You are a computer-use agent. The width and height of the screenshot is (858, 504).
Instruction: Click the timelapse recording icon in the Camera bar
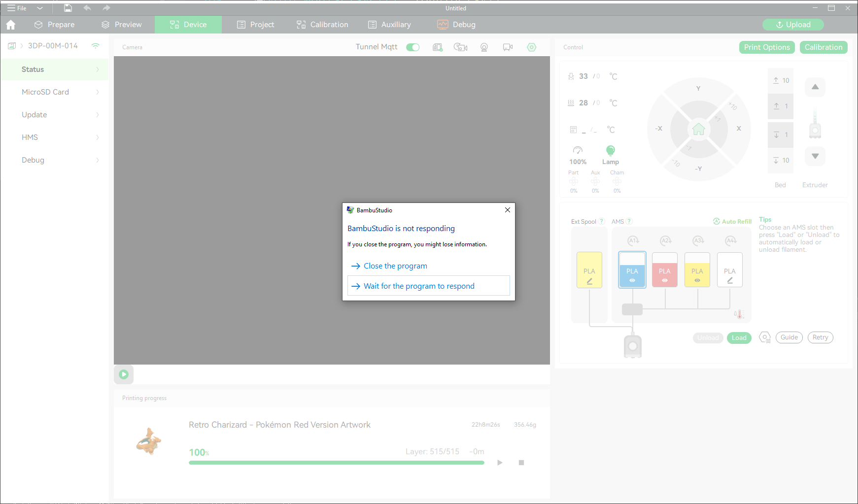(x=461, y=47)
